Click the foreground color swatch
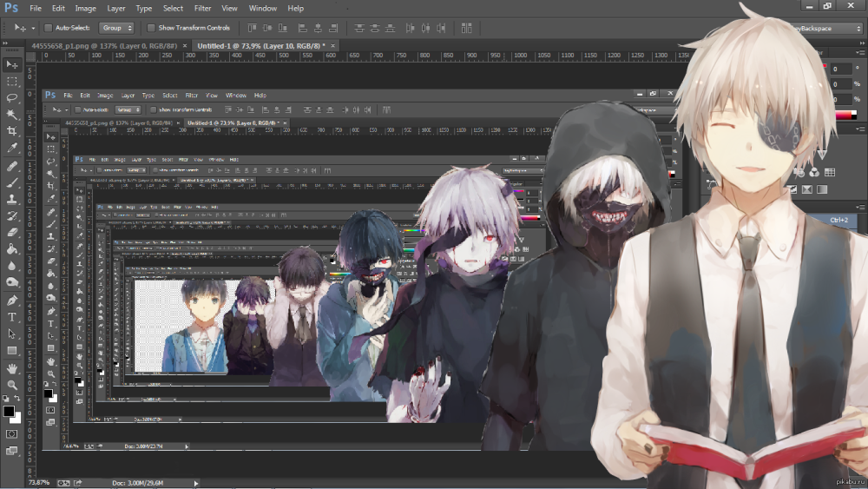Screen dimensions: 868x489 pos(9,411)
